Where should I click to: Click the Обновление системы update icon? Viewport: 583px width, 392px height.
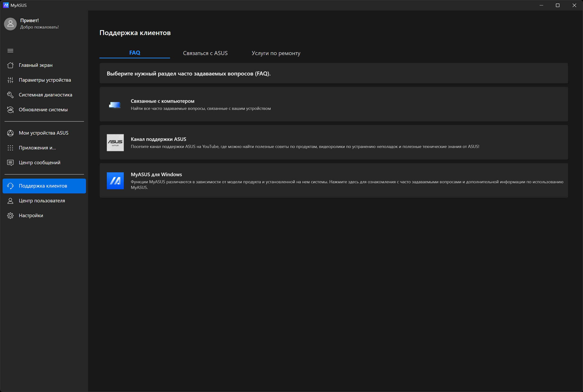click(x=10, y=110)
